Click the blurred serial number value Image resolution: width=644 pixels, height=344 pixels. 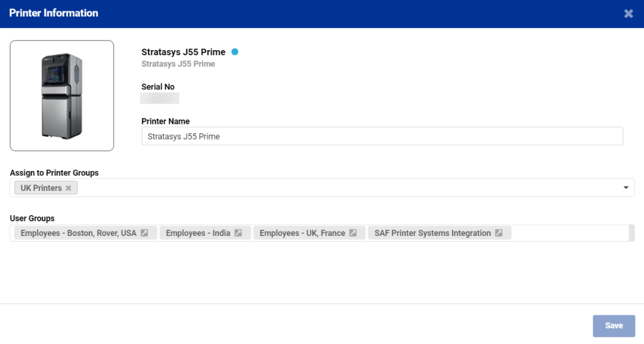160,99
